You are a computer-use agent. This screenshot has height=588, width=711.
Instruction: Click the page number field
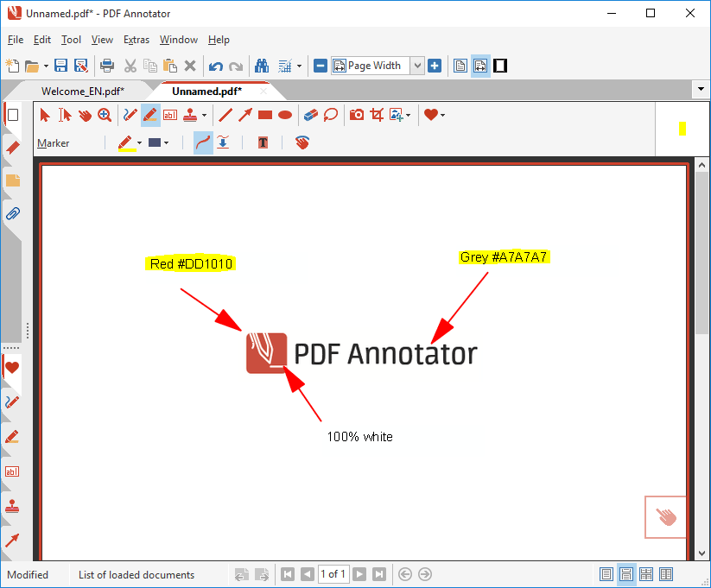click(x=333, y=574)
